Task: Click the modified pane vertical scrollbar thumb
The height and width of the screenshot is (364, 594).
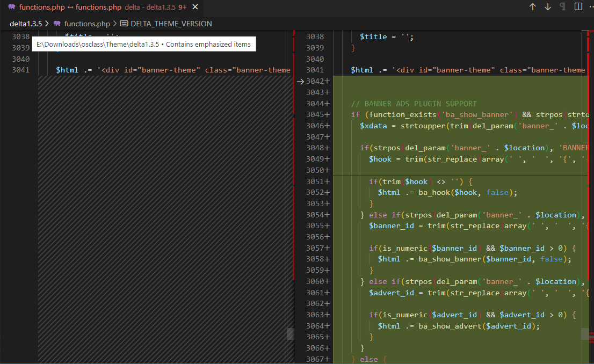Action: pos(585,334)
